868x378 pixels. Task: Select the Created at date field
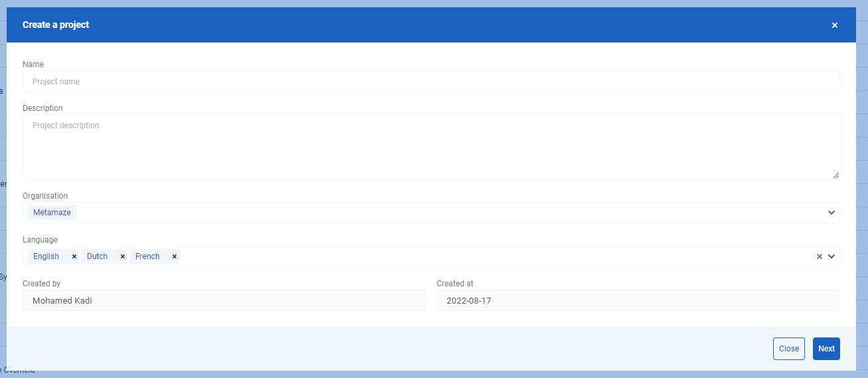pos(638,300)
